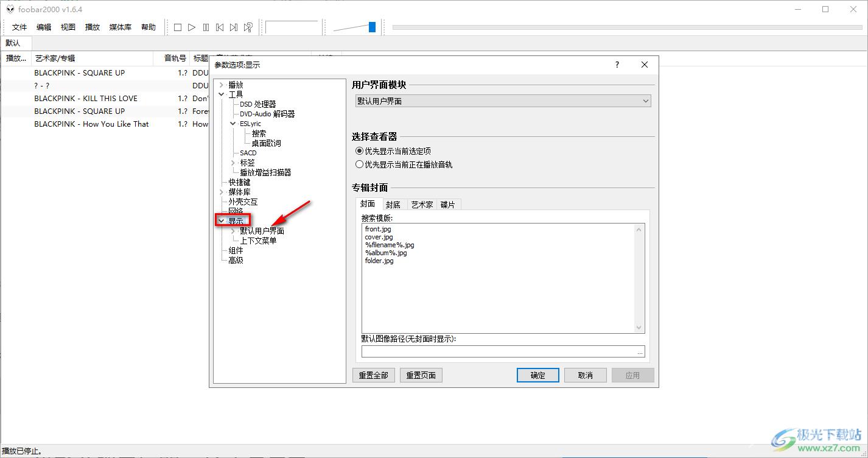Expand the 默认用户界面 tree node
The width and height of the screenshot is (868, 458).
point(233,231)
